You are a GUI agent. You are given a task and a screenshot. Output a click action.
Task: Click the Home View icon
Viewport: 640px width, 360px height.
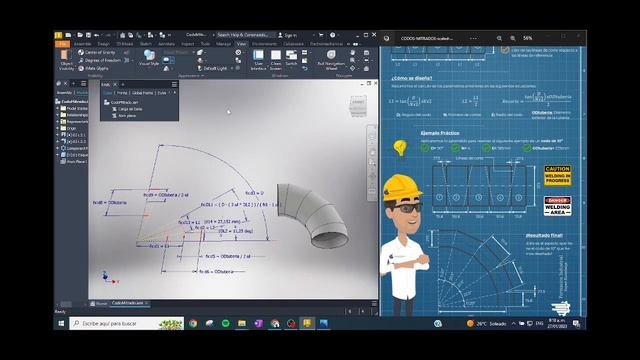pos(367,68)
